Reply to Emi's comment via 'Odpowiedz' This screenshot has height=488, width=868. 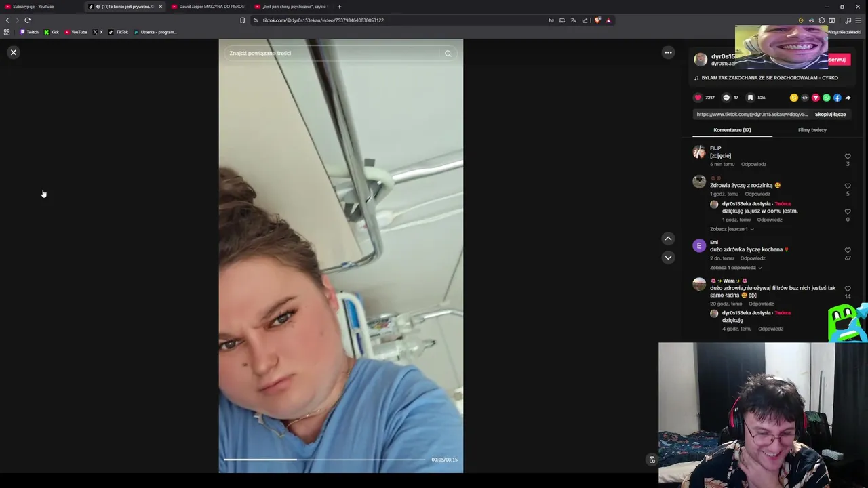coord(753,258)
